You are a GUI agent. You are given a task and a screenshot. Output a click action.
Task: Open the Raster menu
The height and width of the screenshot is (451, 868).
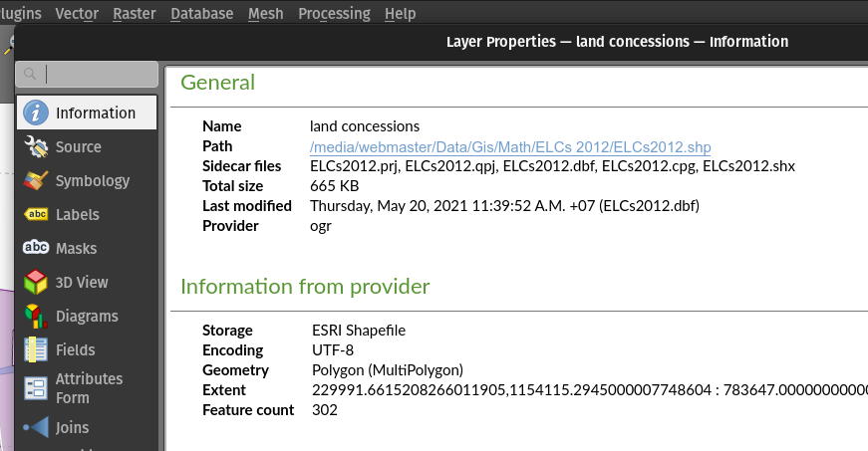pyautogui.click(x=135, y=14)
